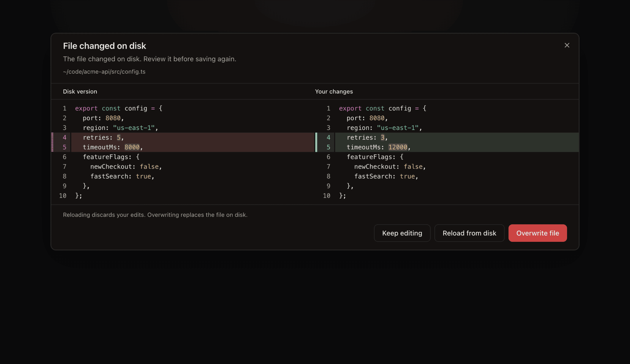The height and width of the screenshot is (364, 630).
Task: Click the Keep editing button
Action: [402, 233]
